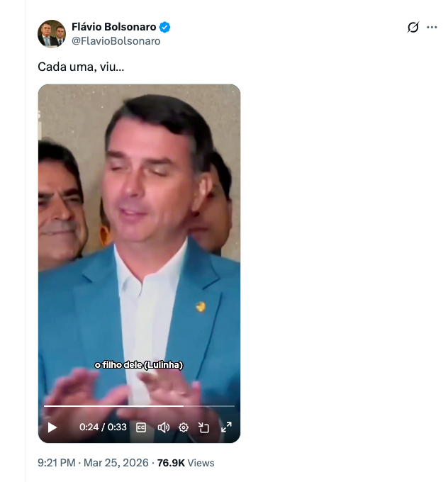Enable picture-in-picture mode
The width and height of the screenshot is (448, 482).
(x=204, y=427)
